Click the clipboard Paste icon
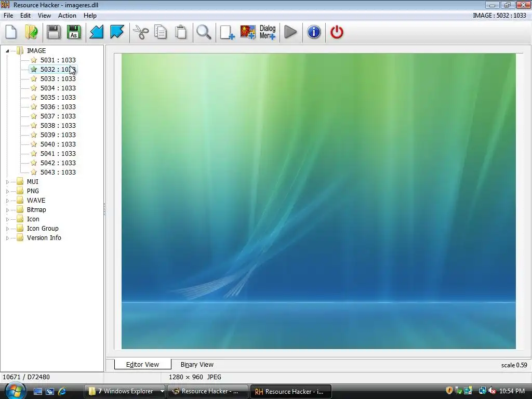532x399 pixels. click(181, 32)
